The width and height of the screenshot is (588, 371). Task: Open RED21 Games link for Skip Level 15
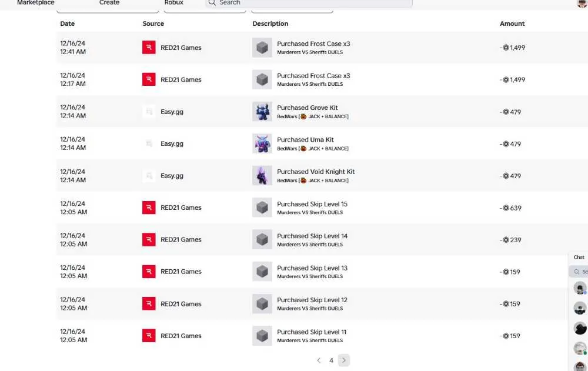pyautogui.click(x=181, y=208)
